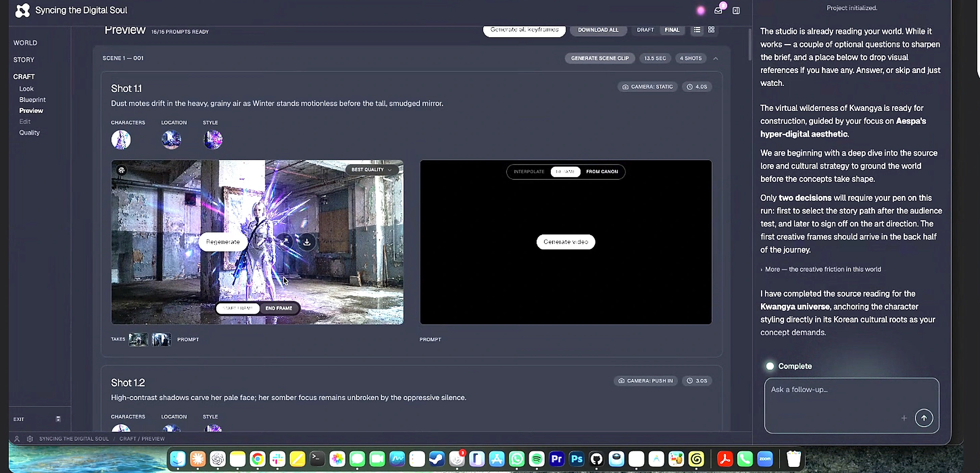Click SYNCING THE DIGITAL SOUL breadcrumb
The width and height of the screenshot is (980, 473).
click(x=74, y=439)
